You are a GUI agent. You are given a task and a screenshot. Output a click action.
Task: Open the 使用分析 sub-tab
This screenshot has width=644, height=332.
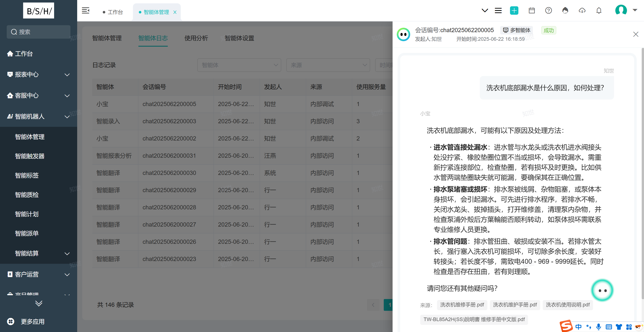(196, 38)
